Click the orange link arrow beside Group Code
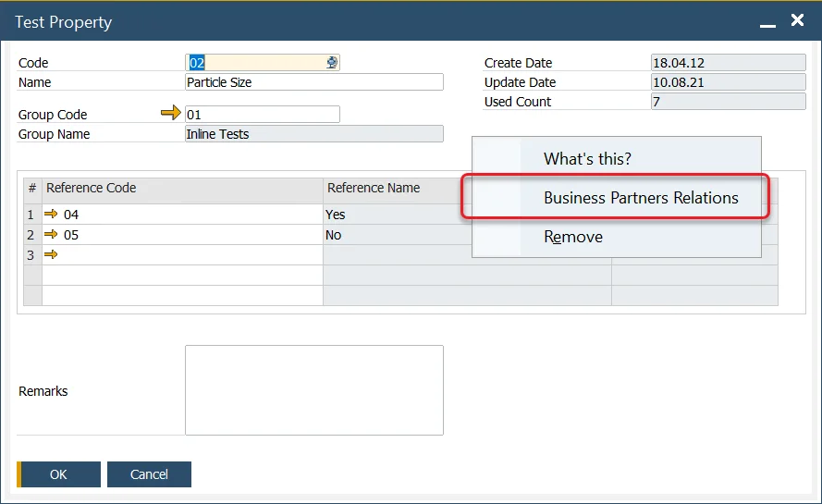Viewport: 822px width, 504px height. (x=171, y=114)
